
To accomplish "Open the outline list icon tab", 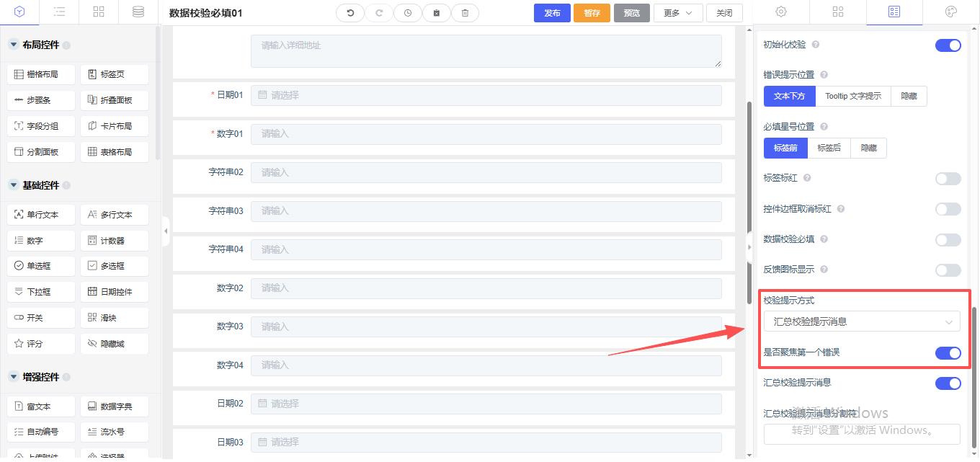I will pyautogui.click(x=60, y=12).
